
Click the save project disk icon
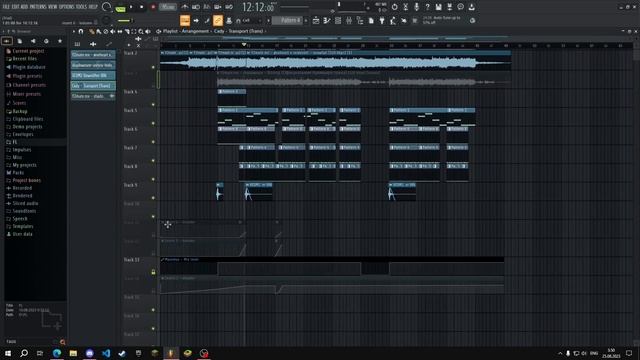438,7
